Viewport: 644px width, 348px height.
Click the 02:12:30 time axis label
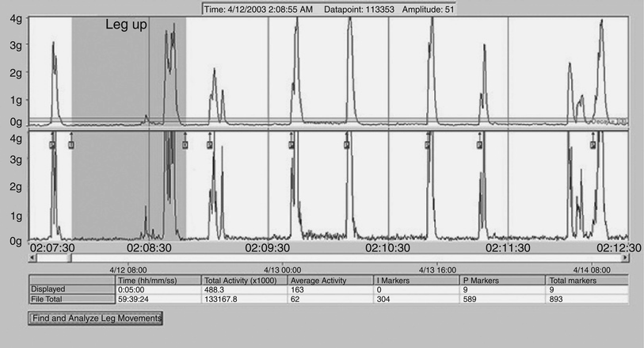(x=619, y=248)
